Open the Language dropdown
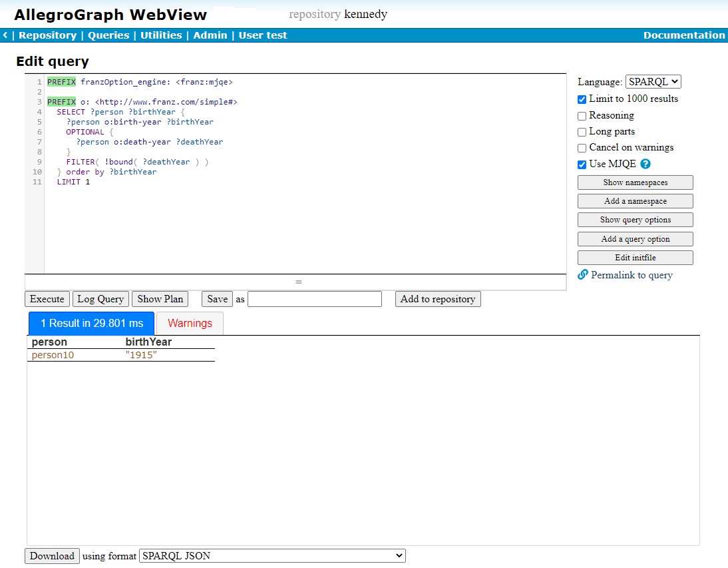Screen dimensions: 728x568 tap(652, 81)
